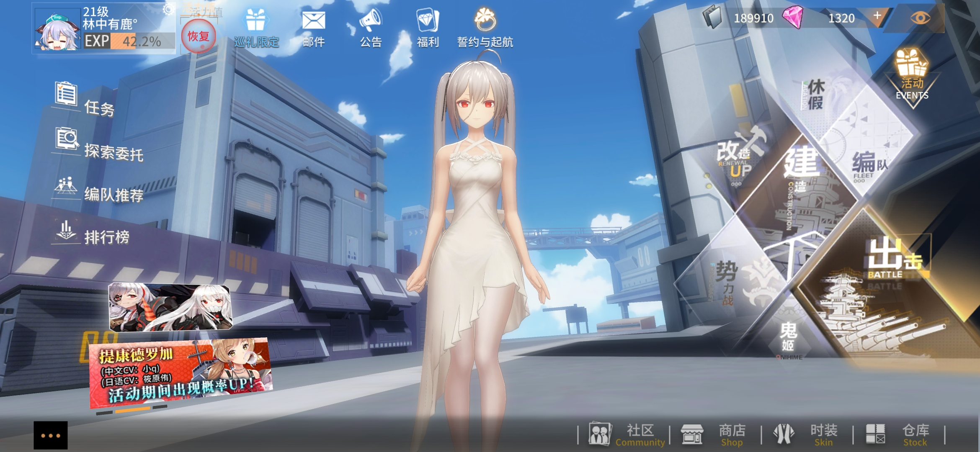This screenshot has height=452, width=980.
Task: Click the 1320 gem amount
Action: [841, 18]
